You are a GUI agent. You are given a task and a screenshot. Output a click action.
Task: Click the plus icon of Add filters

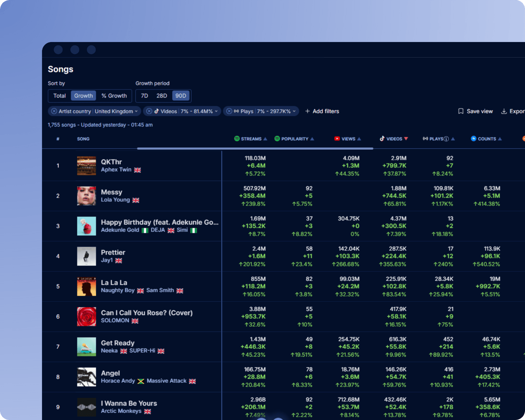[308, 111]
